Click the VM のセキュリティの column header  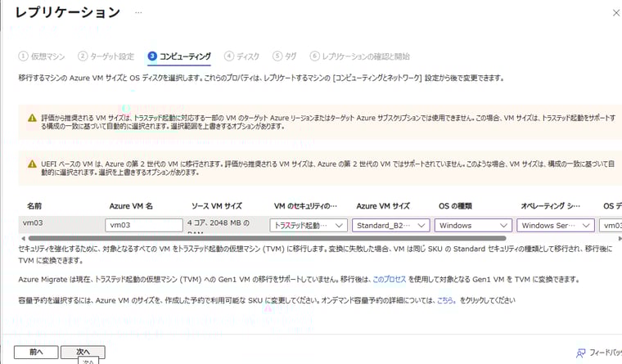(x=305, y=206)
